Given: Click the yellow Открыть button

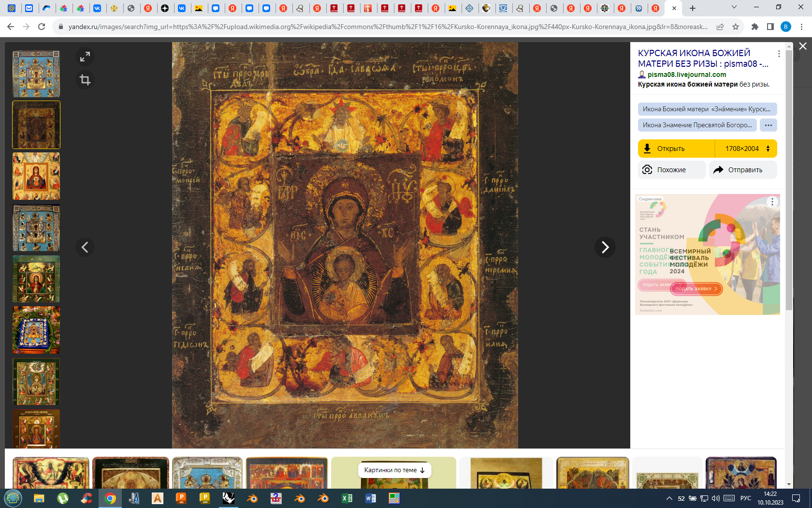Looking at the screenshot, I should pos(676,149).
